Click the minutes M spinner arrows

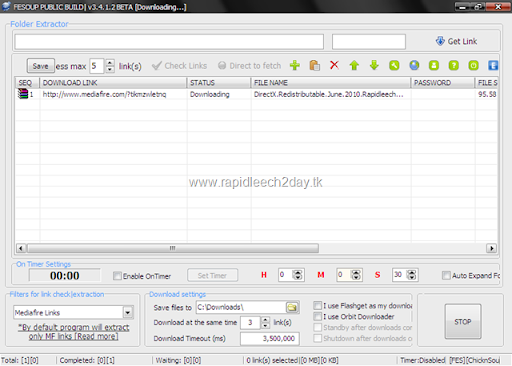point(356,275)
